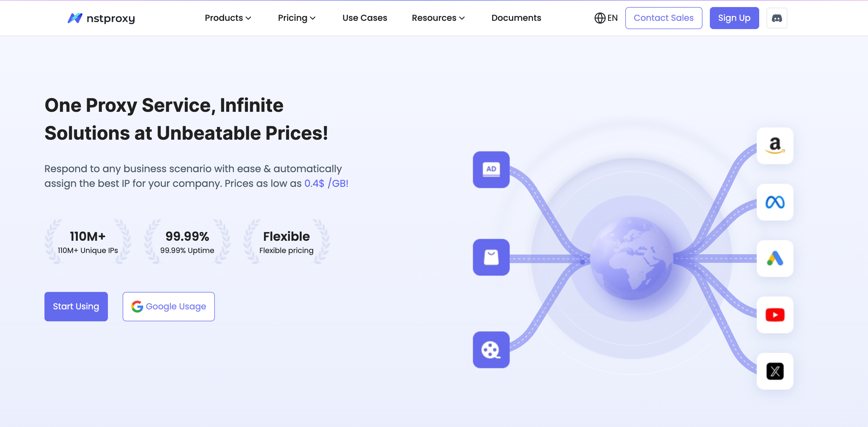Click the Google Usage button
Image resolution: width=868 pixels, height=427 pixels.
click(x=169, y=306)
